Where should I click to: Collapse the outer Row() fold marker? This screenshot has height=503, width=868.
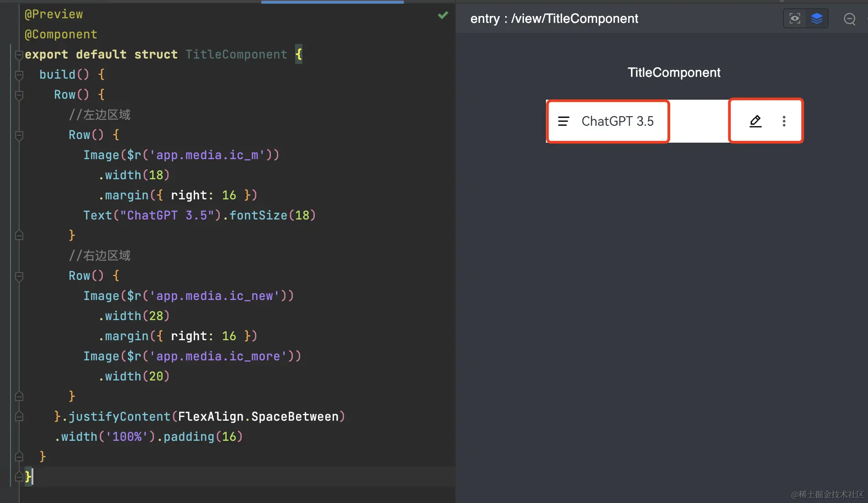click(19, 95)
